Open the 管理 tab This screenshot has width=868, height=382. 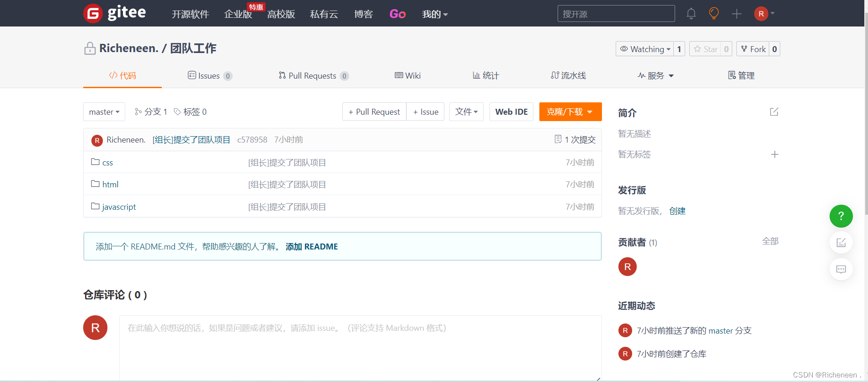[x=741, y=75]
